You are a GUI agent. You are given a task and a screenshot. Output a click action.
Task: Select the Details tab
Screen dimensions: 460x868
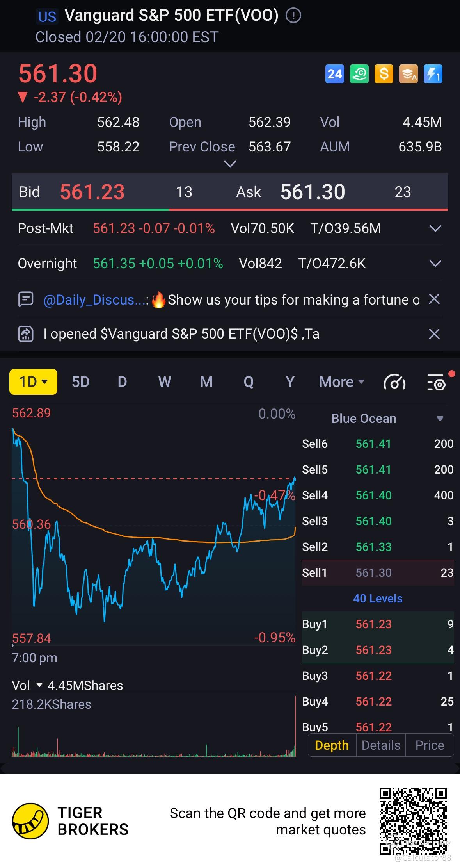click(x=381, y=745)
